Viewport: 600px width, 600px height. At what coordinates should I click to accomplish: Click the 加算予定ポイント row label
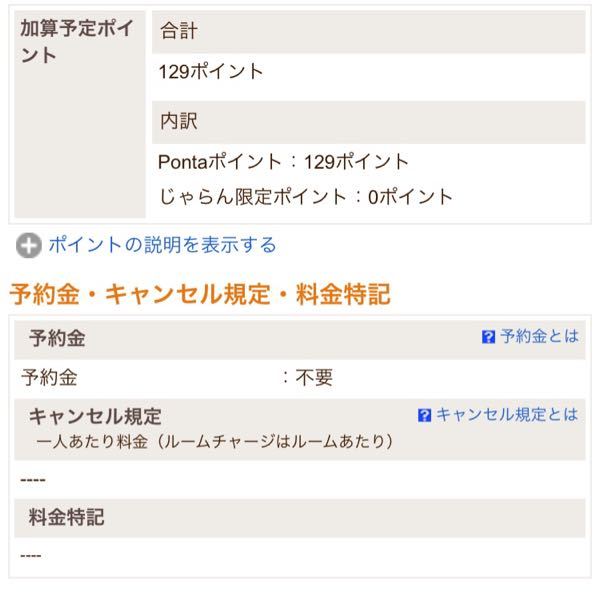tap(76, 41)
